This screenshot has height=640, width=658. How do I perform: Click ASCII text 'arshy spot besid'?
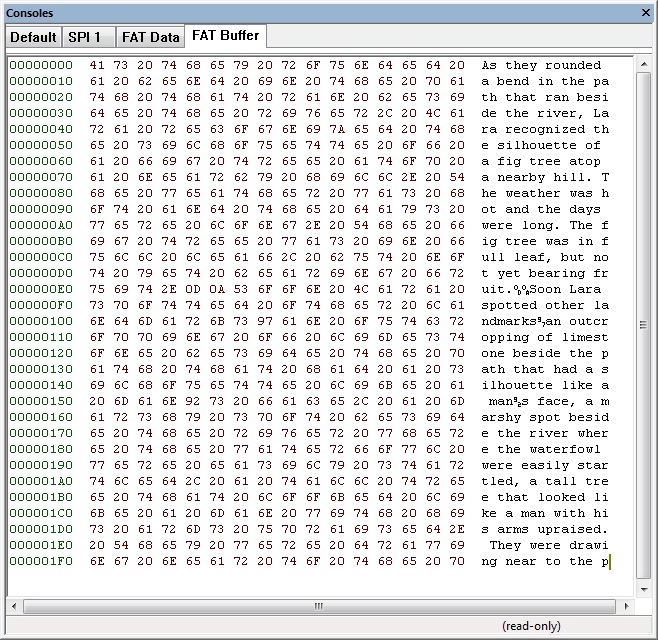[545, 417]
